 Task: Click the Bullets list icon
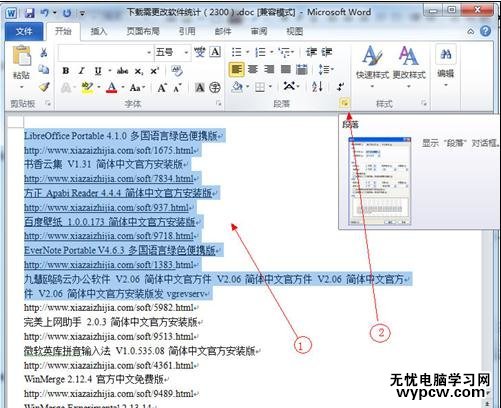tap(236, 52)
